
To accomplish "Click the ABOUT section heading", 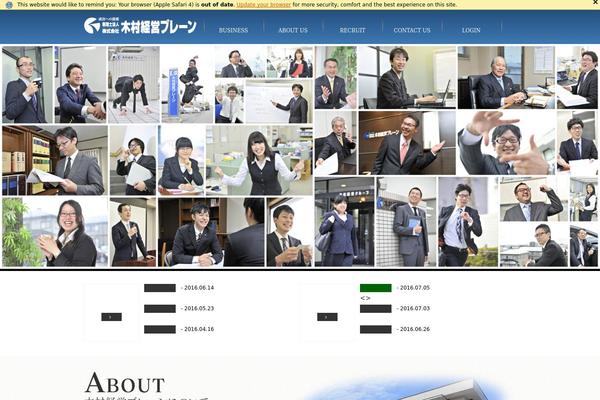I will [x=125, y=383].
